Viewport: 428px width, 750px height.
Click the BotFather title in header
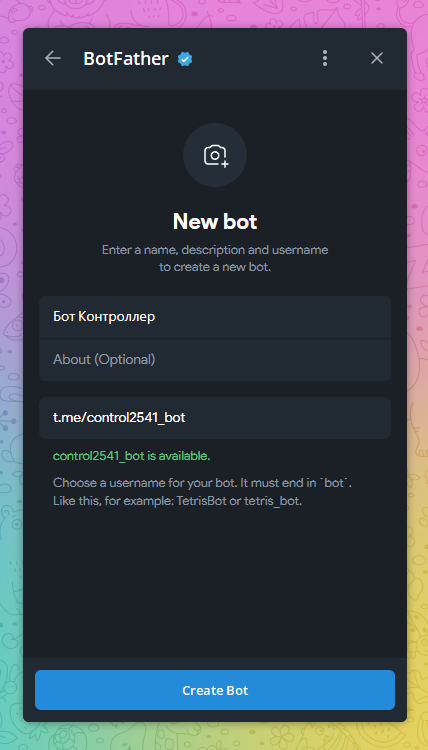tap(126, 59)
